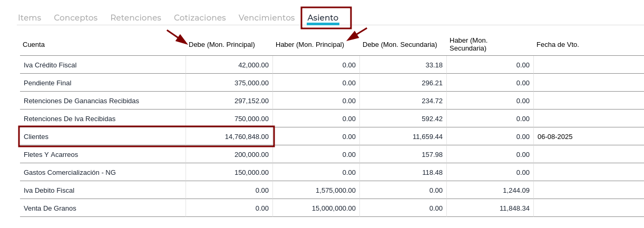
Task: Select Retenciones De Iva Recibidas row
Action: [x=332, y=118]
